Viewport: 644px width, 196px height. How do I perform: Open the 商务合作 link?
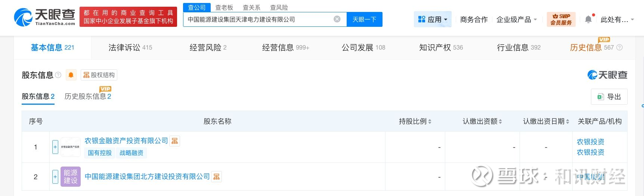point(474,19)
